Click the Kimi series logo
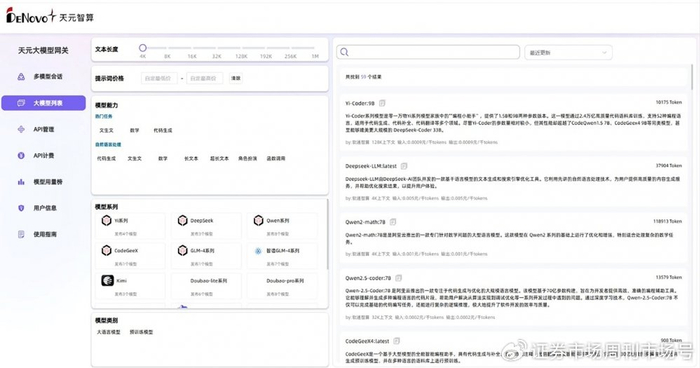 coord(107,280)
